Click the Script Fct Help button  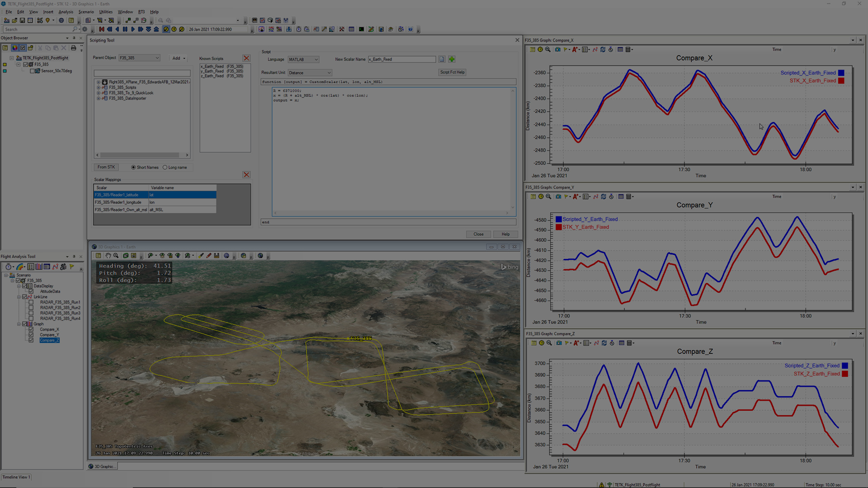pyautogui.click(x=452, y=72)
